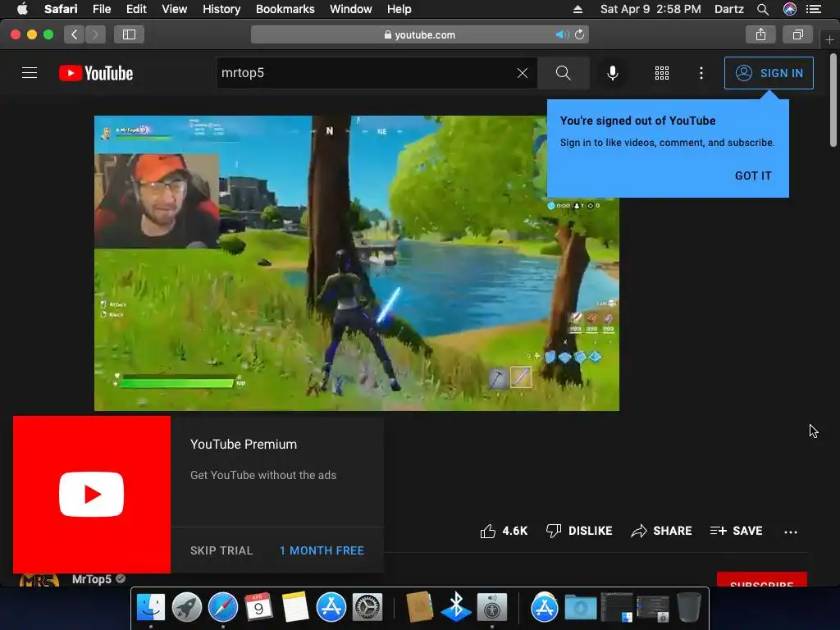This screenshot has width=840, height=630.
Task: Open the Dartz user menu
Action: click(x=728, y=9)
